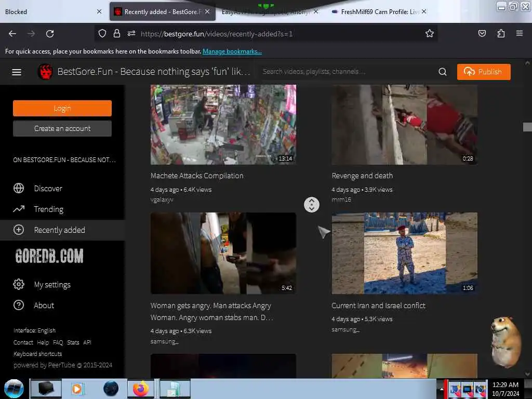Image resolution: width=532 pixels, height=399 pixels.
Task: Open the Contact footer link
Action: point(23,342)
